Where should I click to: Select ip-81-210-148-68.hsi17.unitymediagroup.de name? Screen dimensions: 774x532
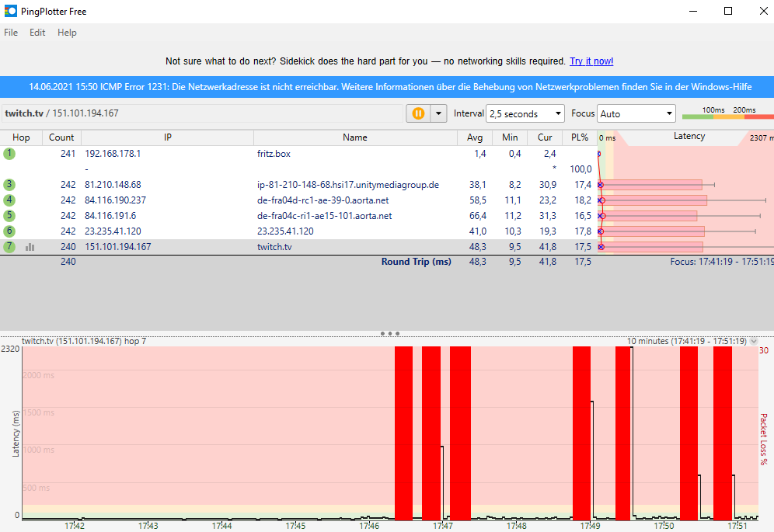pyautogui.click(x=348, y=185)
